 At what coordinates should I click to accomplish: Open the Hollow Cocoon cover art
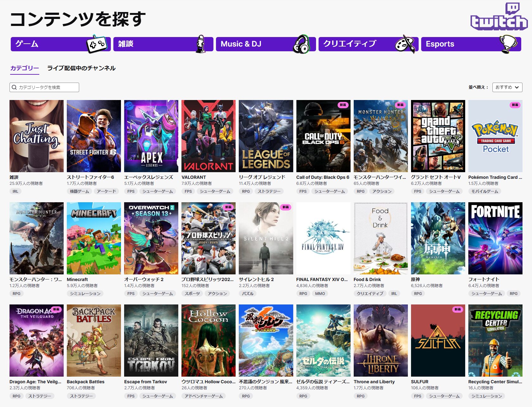pyautogui.click(x=208, y=341)
